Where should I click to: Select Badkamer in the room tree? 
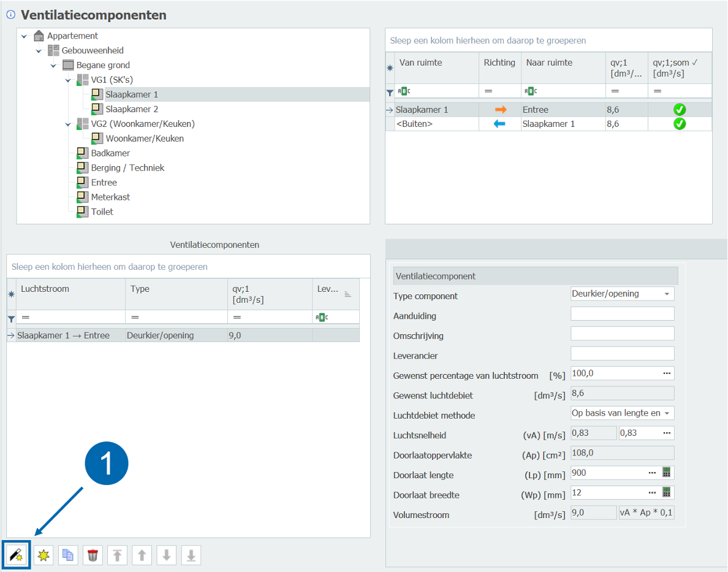110,153
